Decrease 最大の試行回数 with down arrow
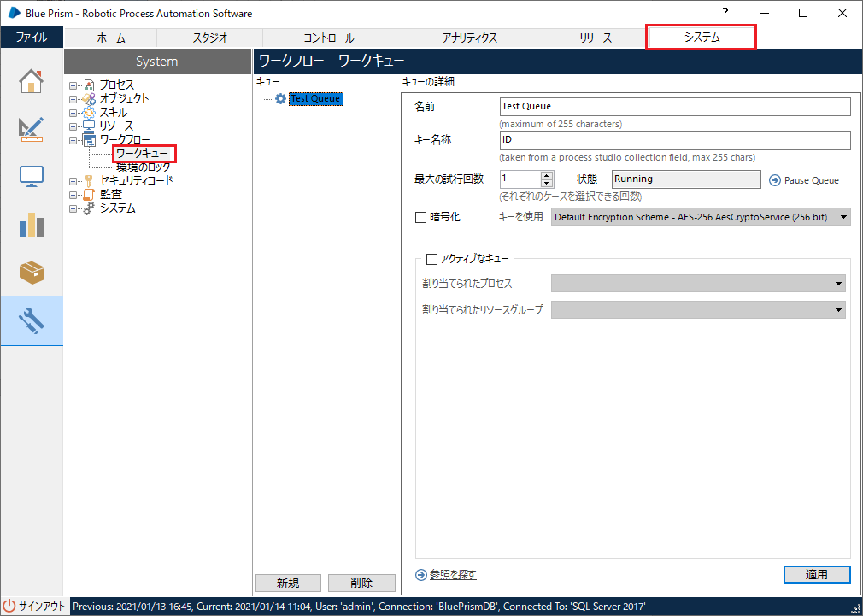This screenshot has width=863, height=616. [547, 184]
